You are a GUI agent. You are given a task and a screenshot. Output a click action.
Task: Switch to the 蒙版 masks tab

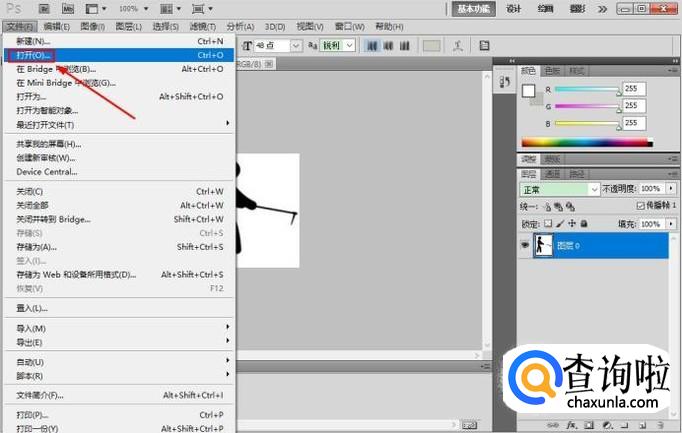pyautogui.click(x=552, y=159)
